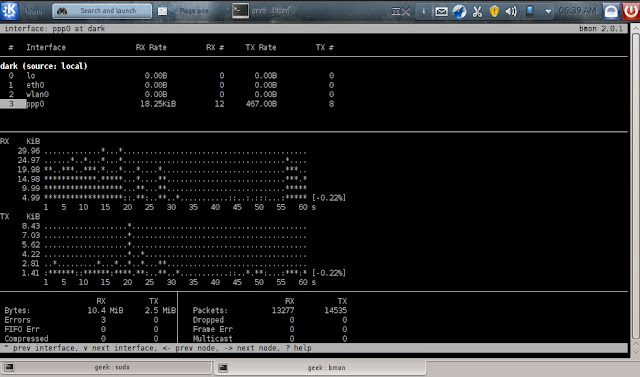Click the lock screen icon
This screenshot has height=377, width=640.
point(611,11)
